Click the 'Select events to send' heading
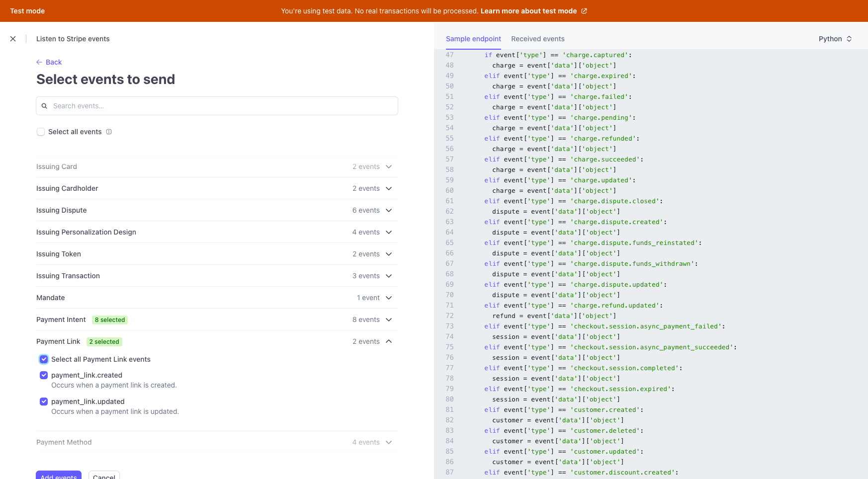The width and height of the screenshot is (868, 479). (105, 80)
